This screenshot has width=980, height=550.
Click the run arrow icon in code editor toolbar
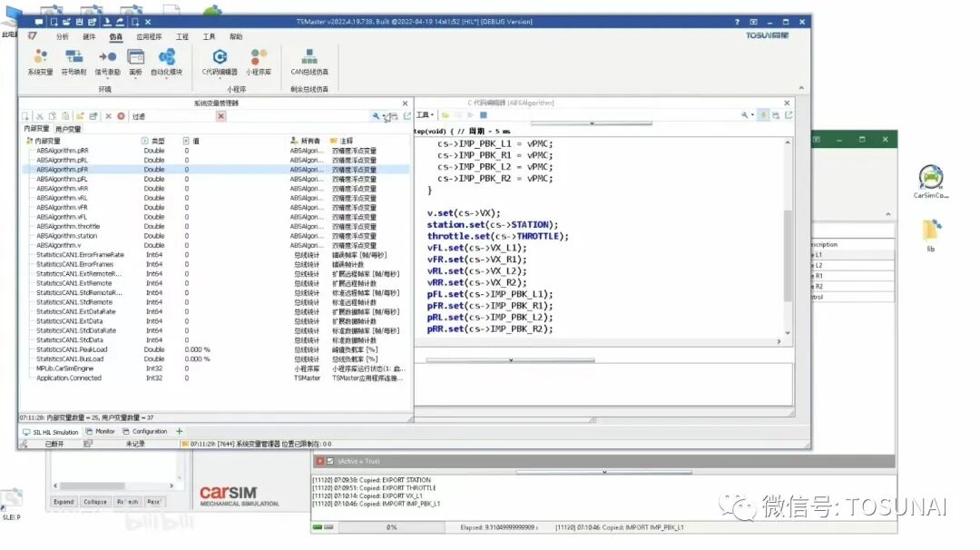[x=471, y=115]
